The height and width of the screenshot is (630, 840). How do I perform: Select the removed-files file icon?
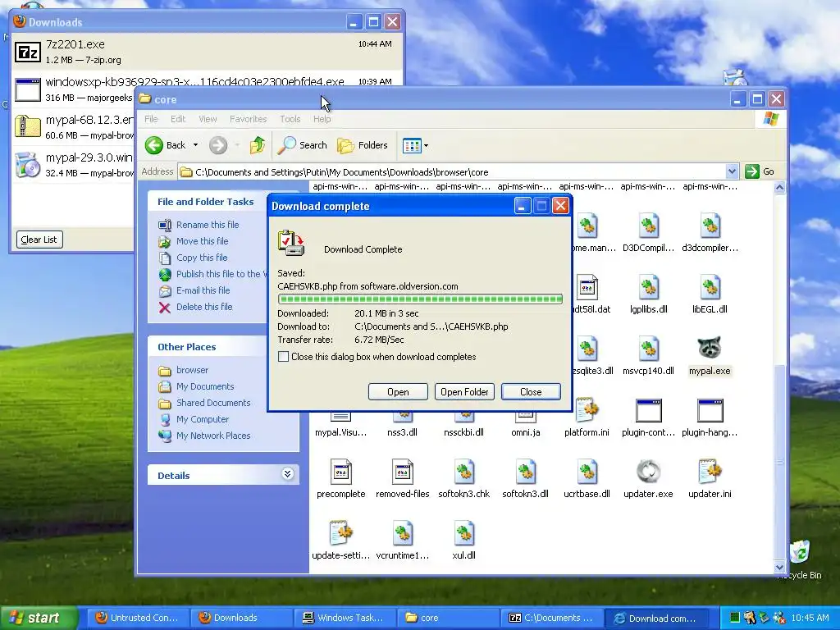click(402, 472)
